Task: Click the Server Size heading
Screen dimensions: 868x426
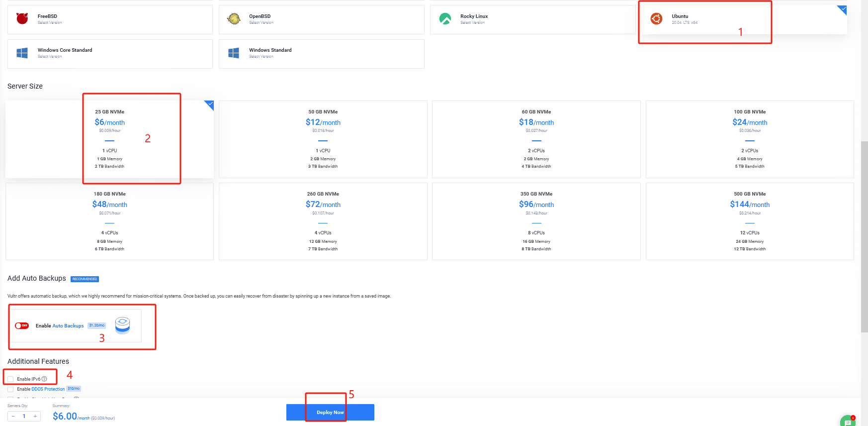Action: [25, 86]
